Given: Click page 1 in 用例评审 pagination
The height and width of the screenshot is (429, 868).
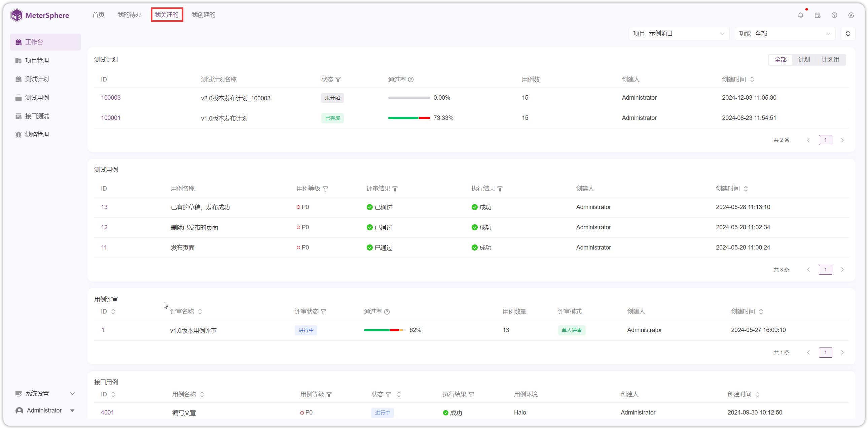Looking at the screenshot, I should click(x=825, y=353).
